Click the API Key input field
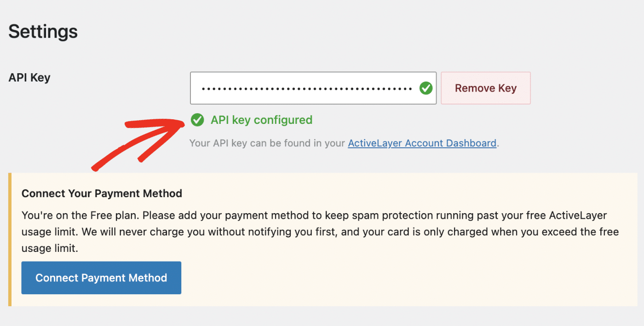Image resolution: width=644 pixels, height=326 pixels. point(313,88)
